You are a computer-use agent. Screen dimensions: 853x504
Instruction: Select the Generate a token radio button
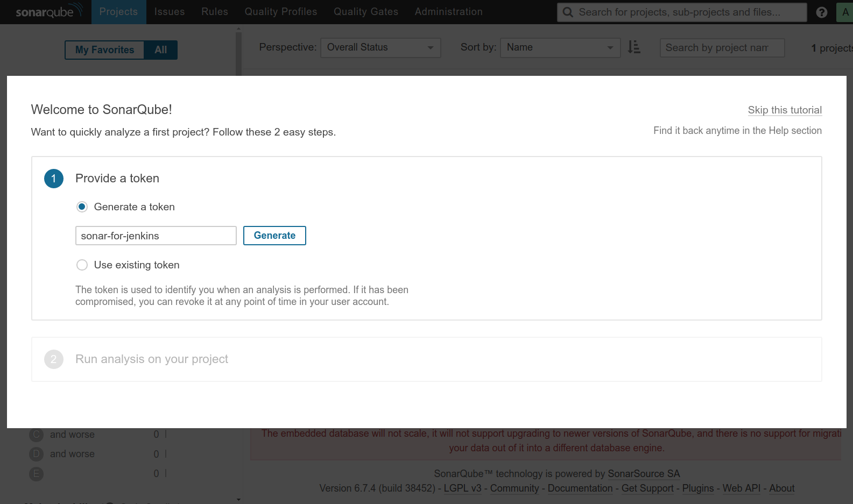[82, 207]
